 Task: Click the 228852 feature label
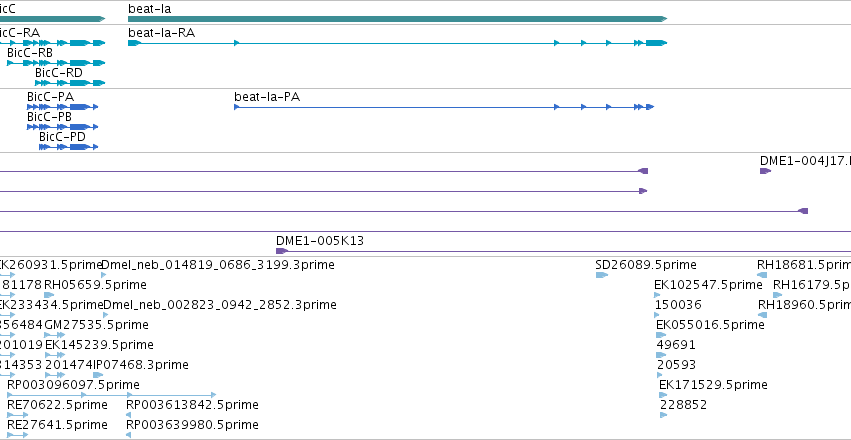(x=684, y=405)
